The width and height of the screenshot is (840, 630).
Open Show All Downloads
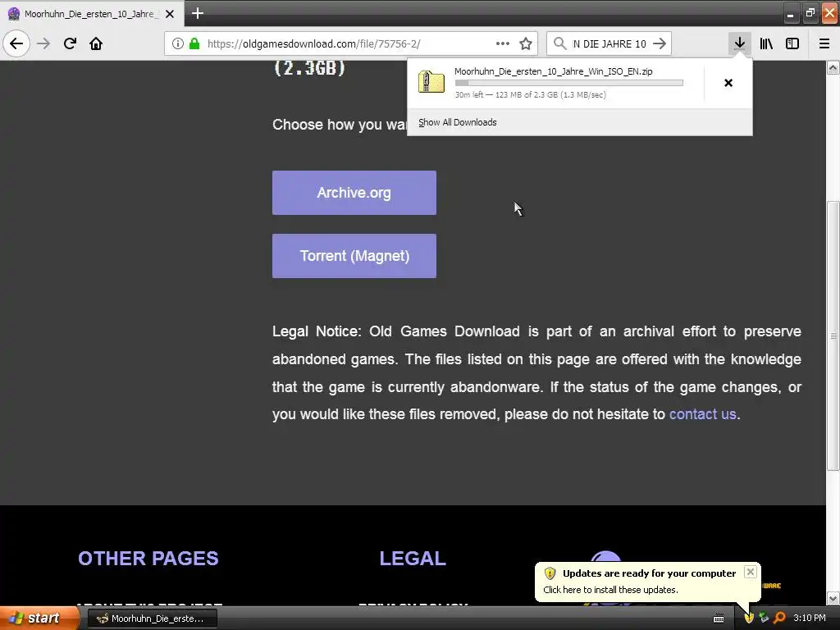458,122
